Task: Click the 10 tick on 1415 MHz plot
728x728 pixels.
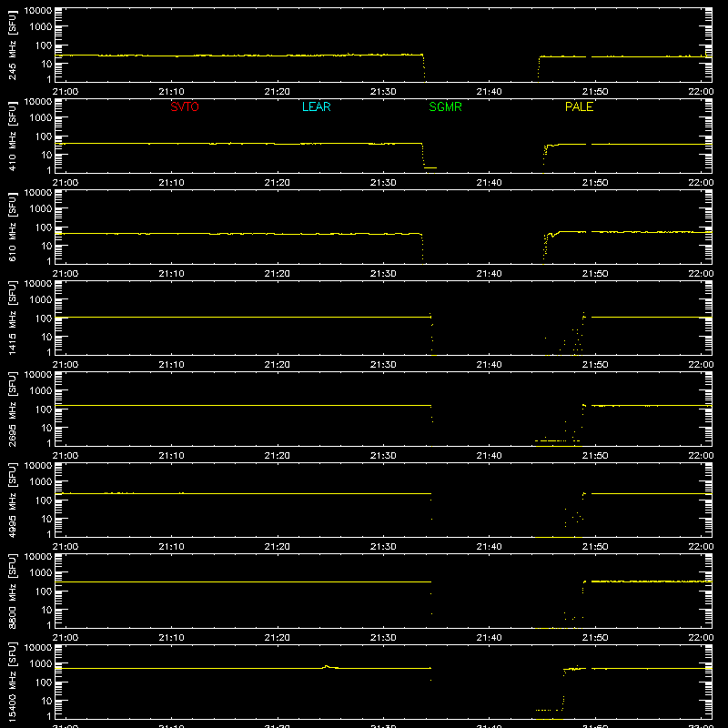Action: tap(46, 337)
